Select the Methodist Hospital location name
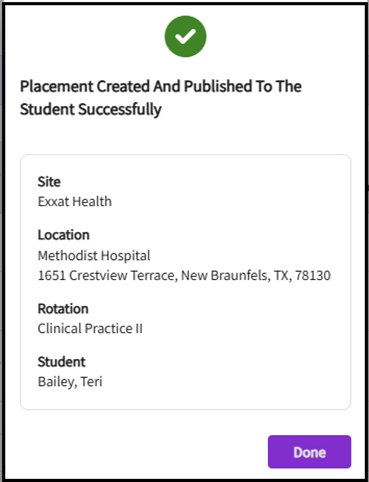This screenshot has height=482, width=369. point(94,256)
